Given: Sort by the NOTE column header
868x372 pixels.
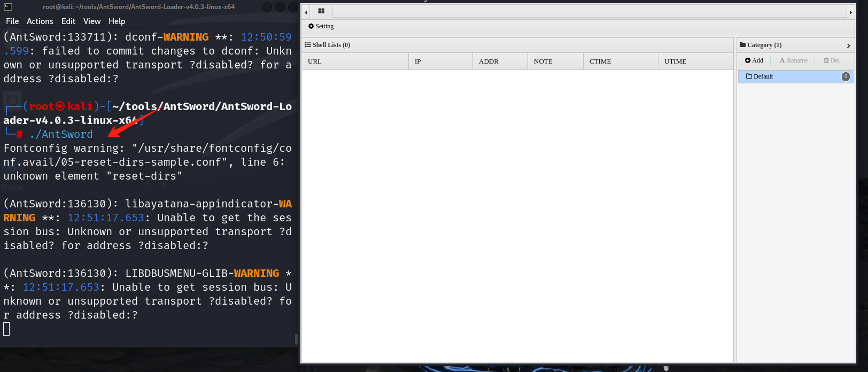Looking at the screenshot, I should (x=556, y=61).
